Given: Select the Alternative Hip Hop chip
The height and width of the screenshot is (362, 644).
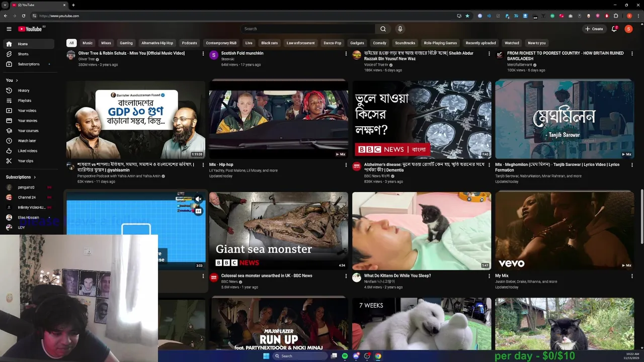Looking at the screenshot, I should (157, 43).
